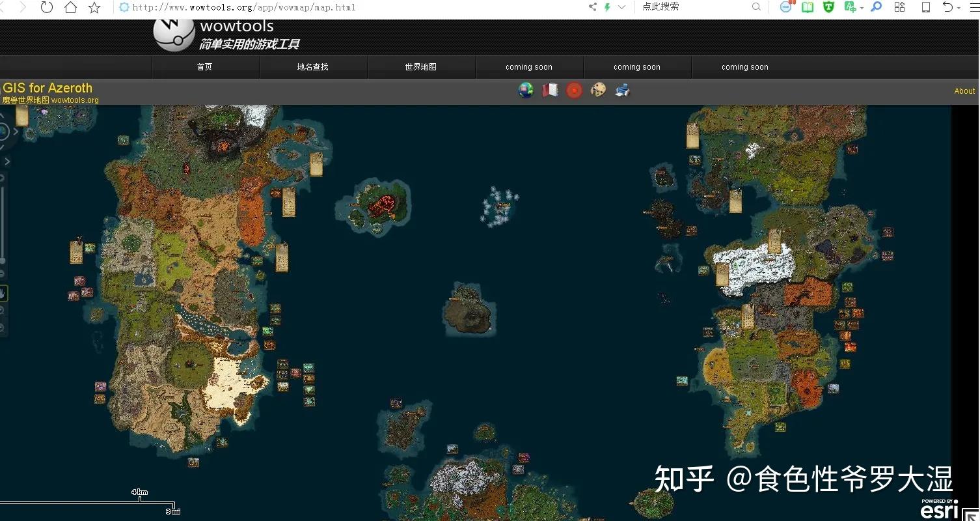Screen dimensions: 980x521
Task: Click the share icon in address bar
Action: point(592,7)
